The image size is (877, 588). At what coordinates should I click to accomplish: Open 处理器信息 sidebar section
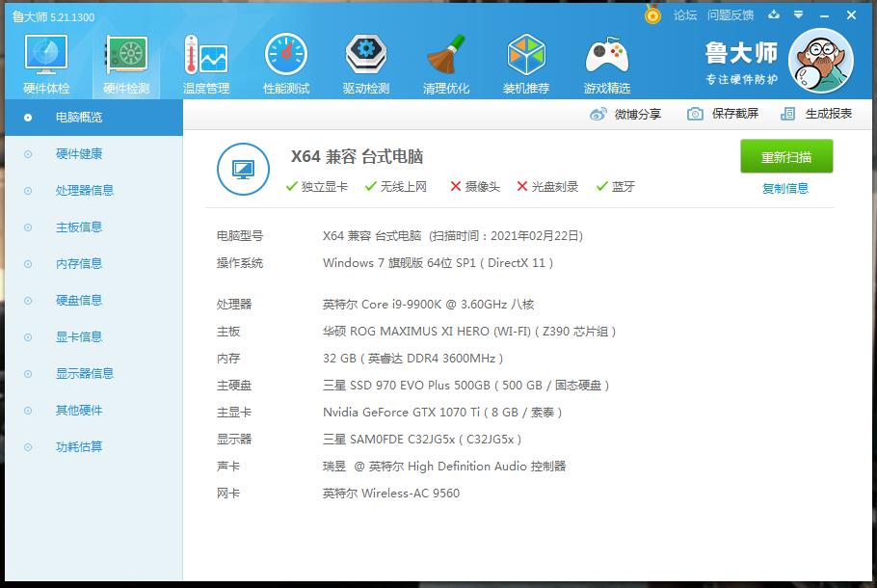(x=94, y=191)
